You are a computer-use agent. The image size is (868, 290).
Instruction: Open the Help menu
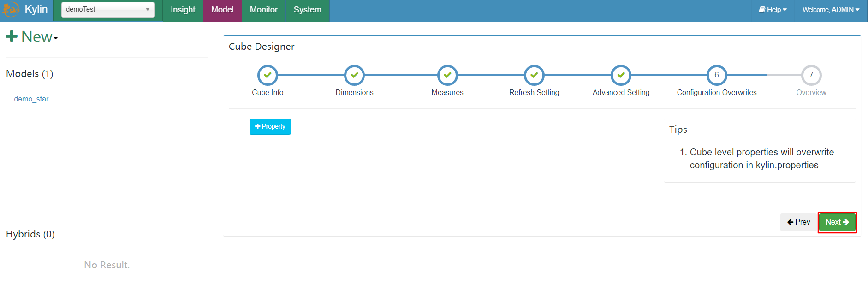773,10
